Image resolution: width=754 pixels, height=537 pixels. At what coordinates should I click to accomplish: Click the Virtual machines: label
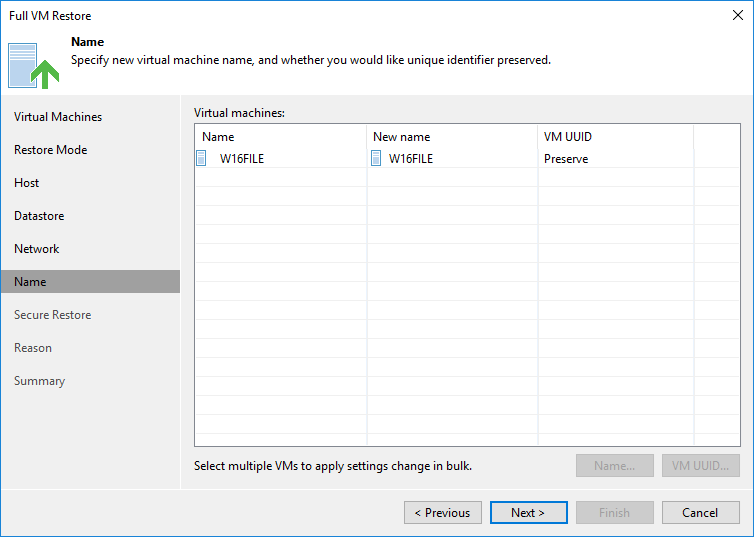(x=239, y=113)
